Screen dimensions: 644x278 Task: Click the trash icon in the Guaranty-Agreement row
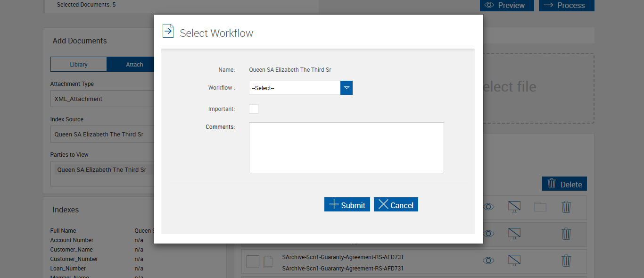pos(566,261)
